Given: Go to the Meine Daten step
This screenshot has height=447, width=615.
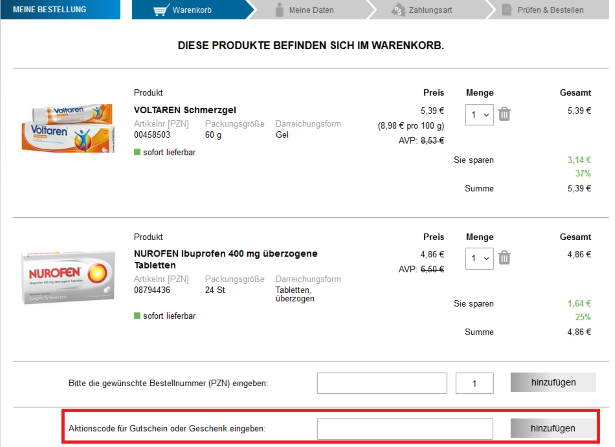Looking at the screenshot, I should pyautogui.click(x=311, y=10).
